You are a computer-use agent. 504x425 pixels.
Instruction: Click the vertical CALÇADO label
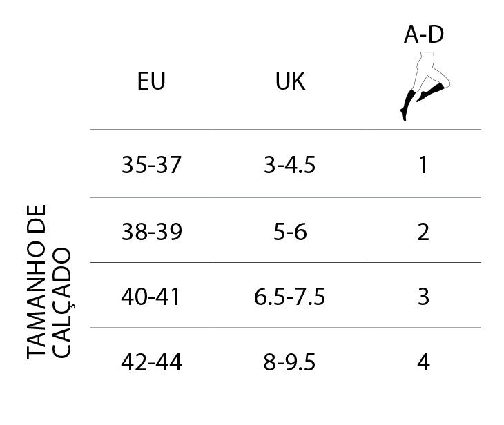point(62,302)
